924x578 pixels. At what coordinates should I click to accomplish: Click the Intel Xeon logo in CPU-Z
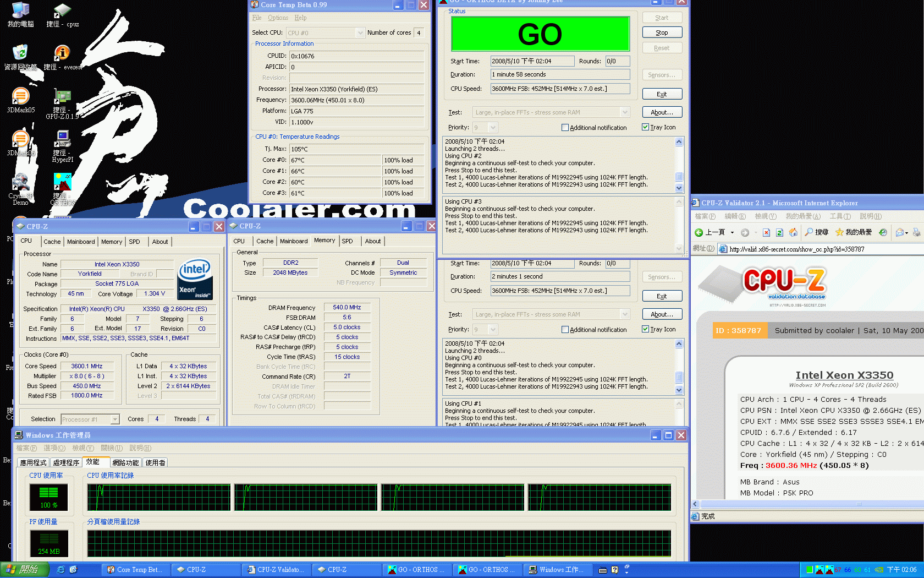click(x=195, y=279)
